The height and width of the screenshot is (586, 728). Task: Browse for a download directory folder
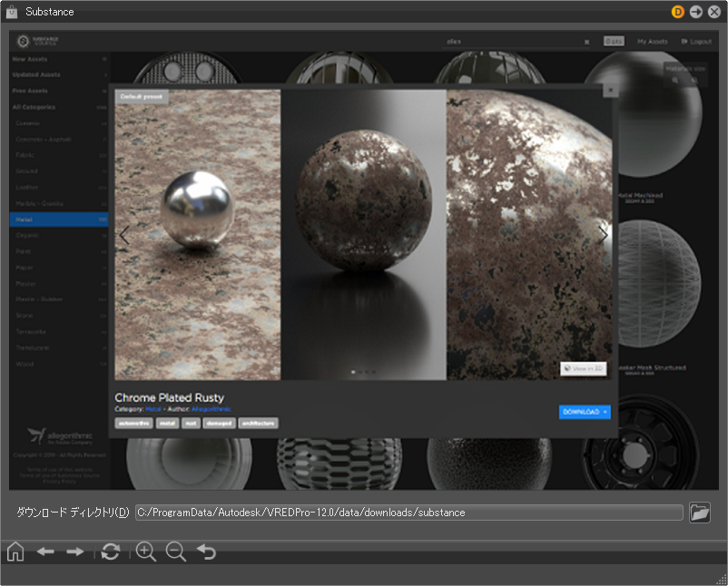pos(700,513)
